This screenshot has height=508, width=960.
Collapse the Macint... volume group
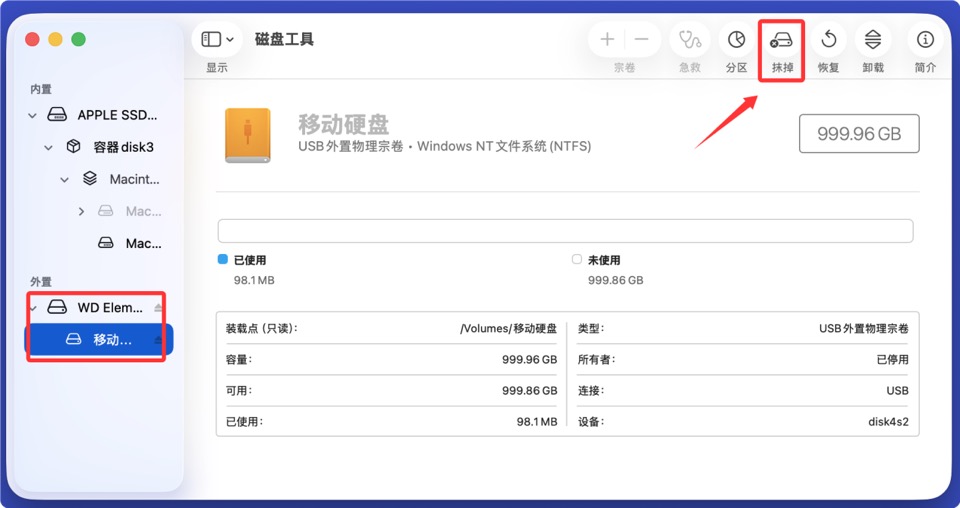pos(64,179)
